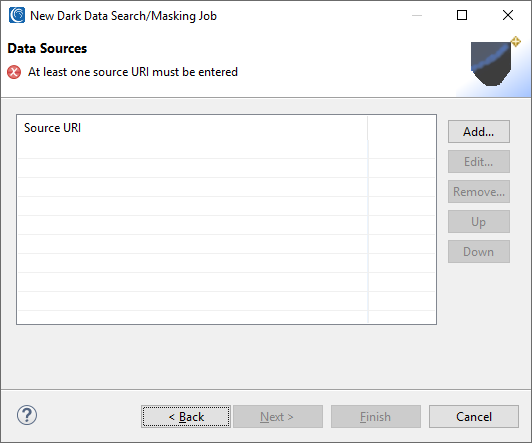Click the Edit... button

point(479,161)
